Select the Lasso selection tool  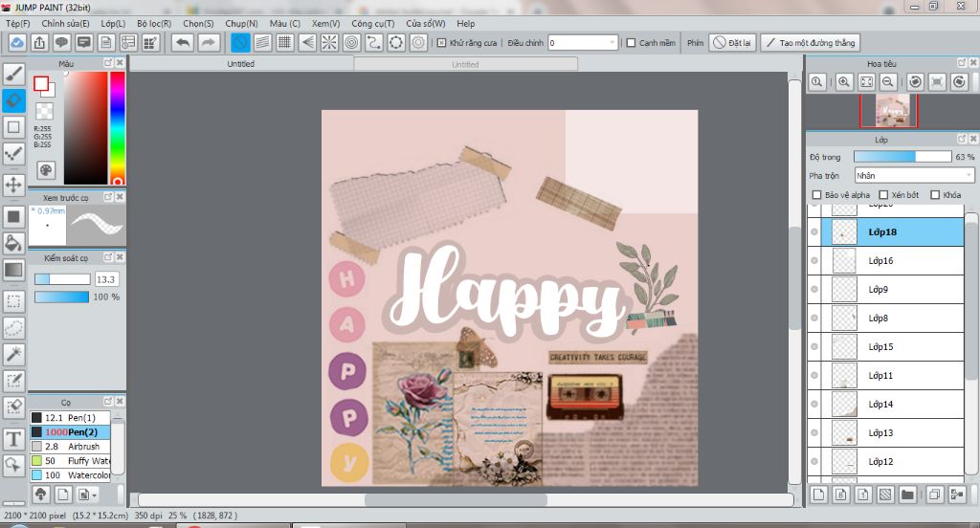[13, 327]
